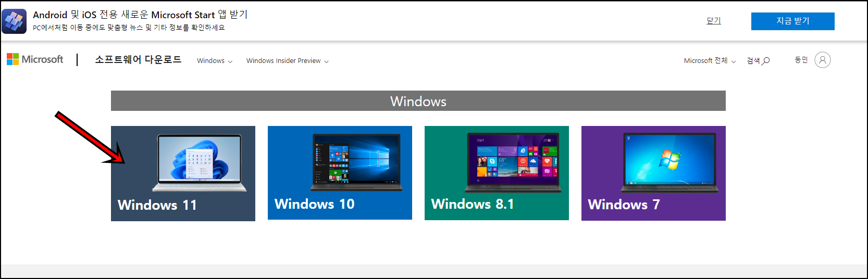Open the Windows 10 download tile

point(340,173)
